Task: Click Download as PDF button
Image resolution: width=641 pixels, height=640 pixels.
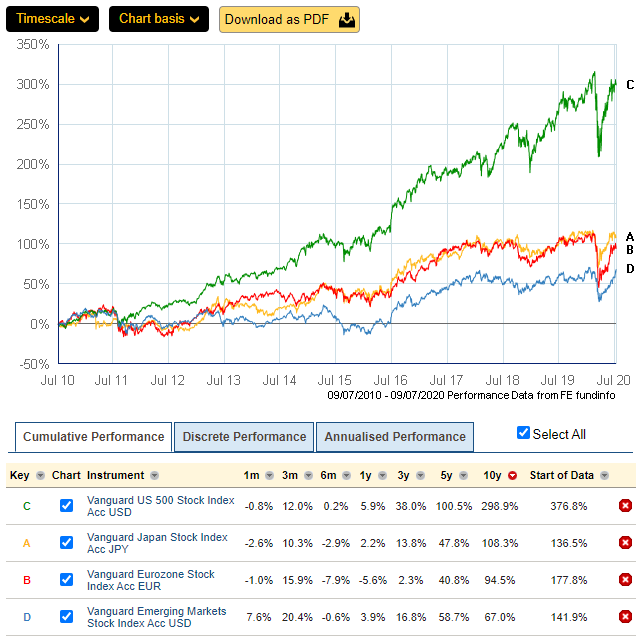Action: pyautogui.click(x=289, y=19)
